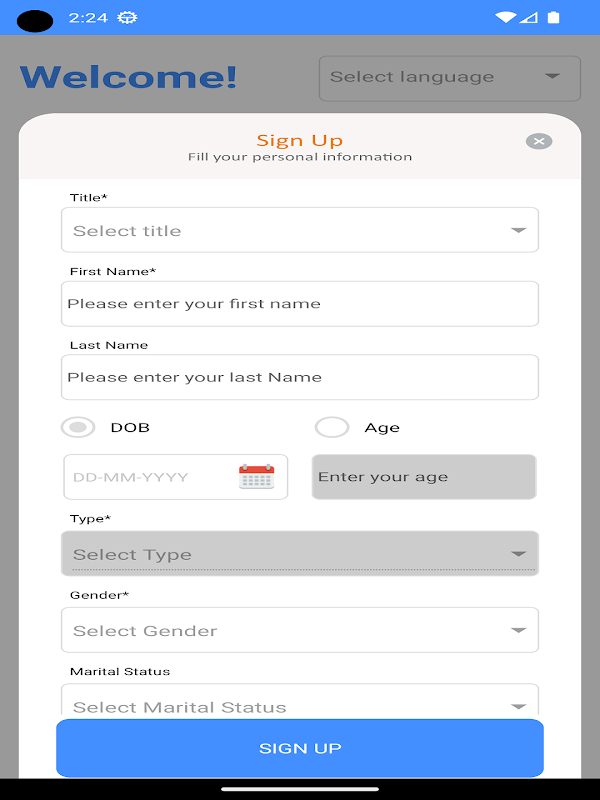600x800 pixels.
Task: Click the Enter your age field
Action: 424,477
